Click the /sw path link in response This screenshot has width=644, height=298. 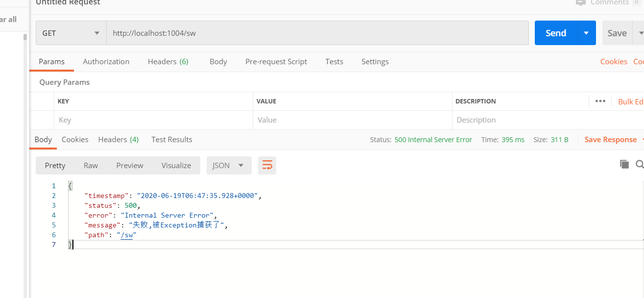click(127, 235)
